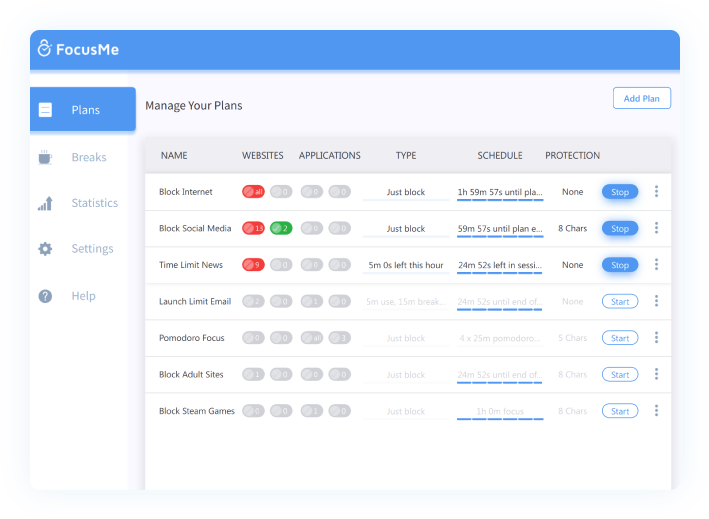Start the Pomodoro Focus plan
This screenshot has width=709, height=519.
(620, 338)
